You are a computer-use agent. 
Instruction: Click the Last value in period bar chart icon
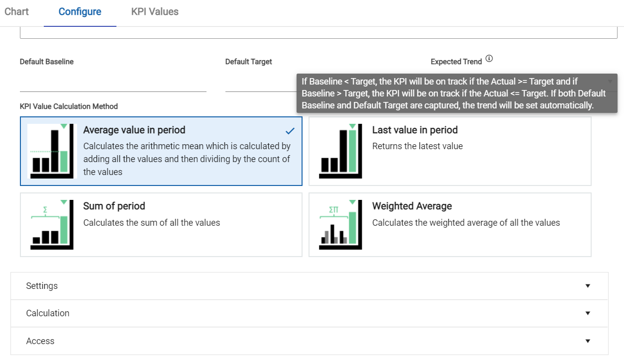coord(339,151)
